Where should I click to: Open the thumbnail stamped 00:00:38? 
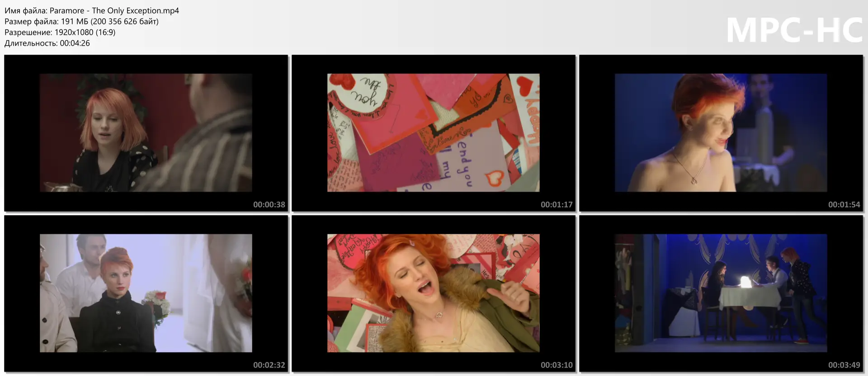tap(146, 133)
